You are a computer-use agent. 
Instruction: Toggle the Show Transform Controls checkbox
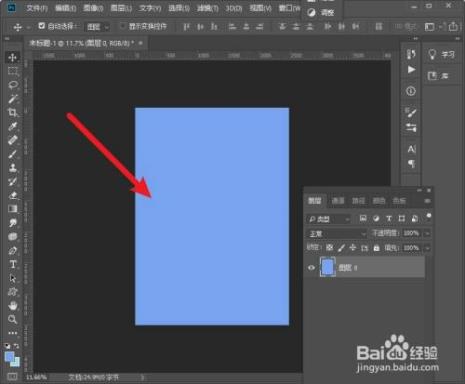click(123, 26)
